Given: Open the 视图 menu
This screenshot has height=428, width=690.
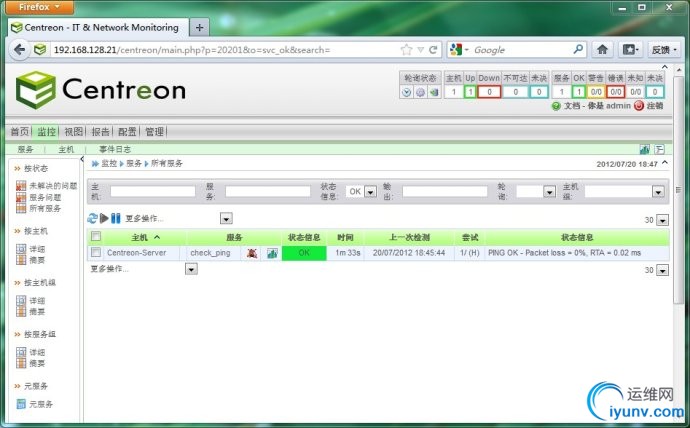Looking at the screenshot, I should (x=73, y=132).
